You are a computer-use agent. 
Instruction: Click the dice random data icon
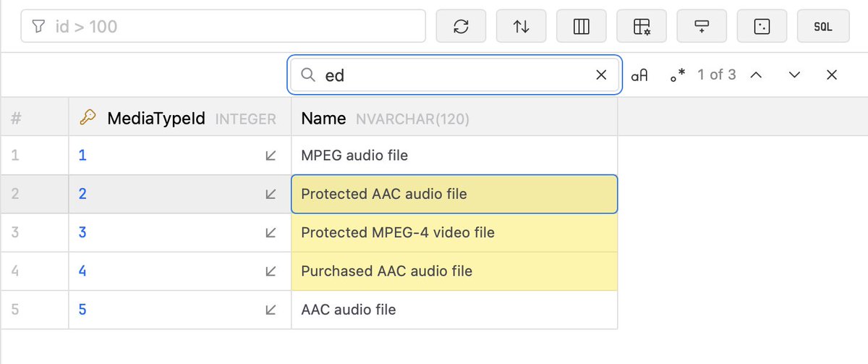(x=762, y=27)
